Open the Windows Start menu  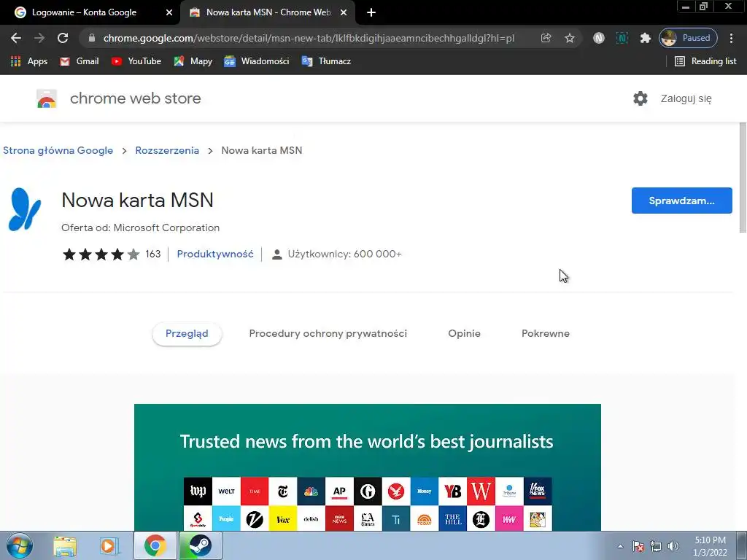pos(20,545)
